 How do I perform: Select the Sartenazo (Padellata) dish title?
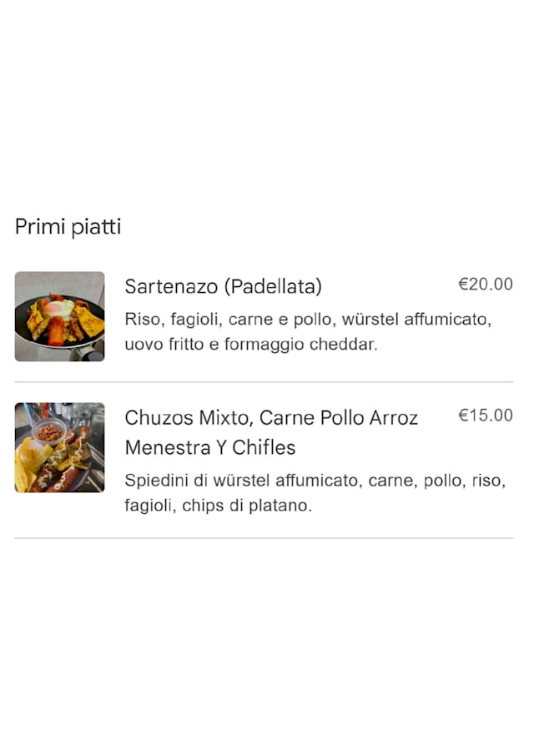tap(223, 286)
